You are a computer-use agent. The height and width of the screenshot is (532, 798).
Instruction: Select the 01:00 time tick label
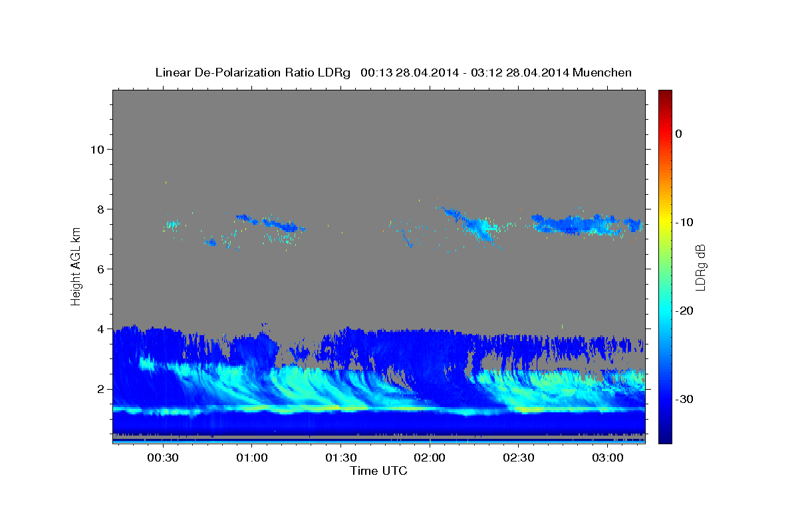click(x=252, y=458)
